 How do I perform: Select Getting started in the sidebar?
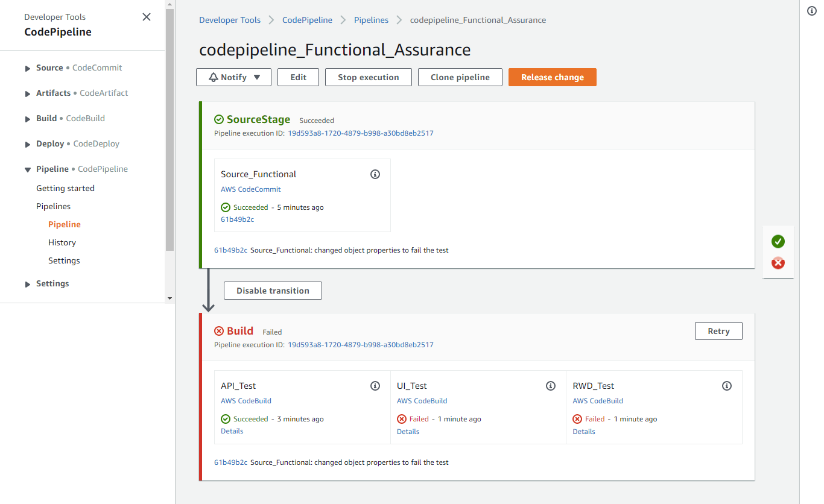(65, 188)
